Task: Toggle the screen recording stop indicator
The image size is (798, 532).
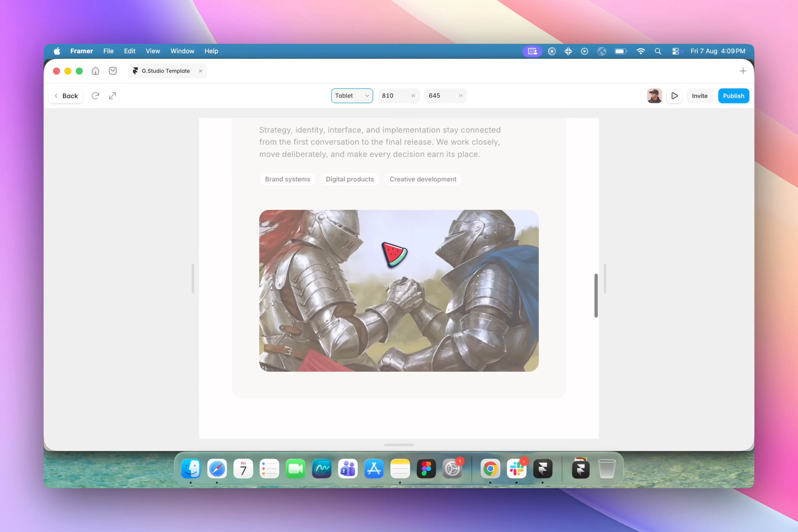Action: pyautogui.click(x=552, y=51)
